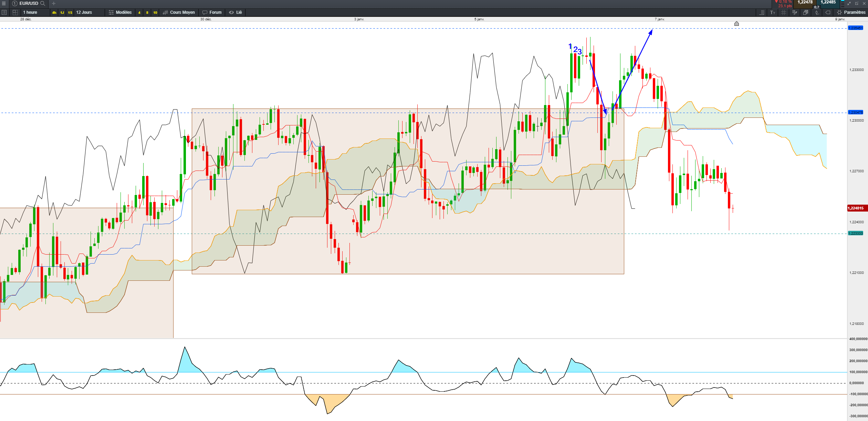The height and width of the screenshot is (421, 868).
Task: Apply template number 10
Action: (x=155, y=13)
